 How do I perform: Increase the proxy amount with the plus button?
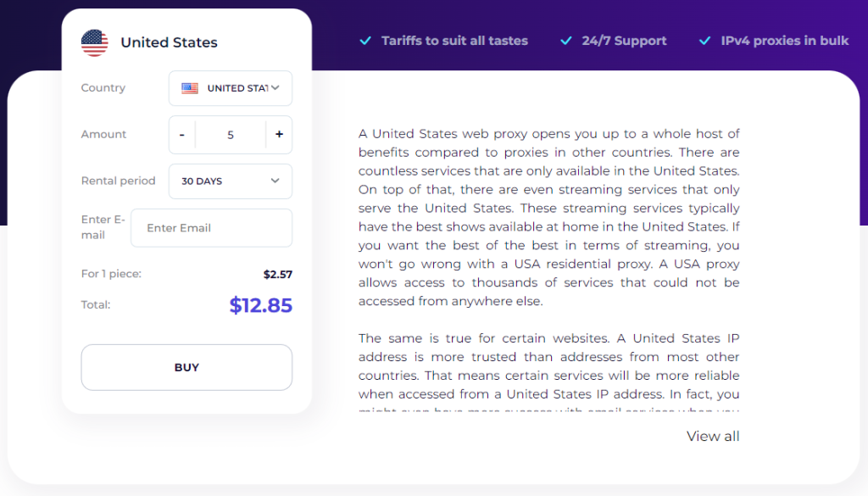pyautogui.click(x=279, y=135)
